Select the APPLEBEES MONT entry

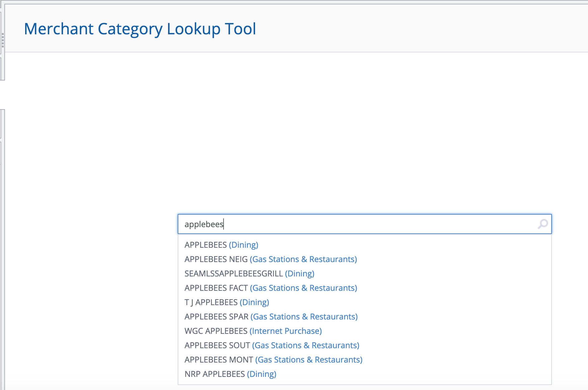pos(219,360)
